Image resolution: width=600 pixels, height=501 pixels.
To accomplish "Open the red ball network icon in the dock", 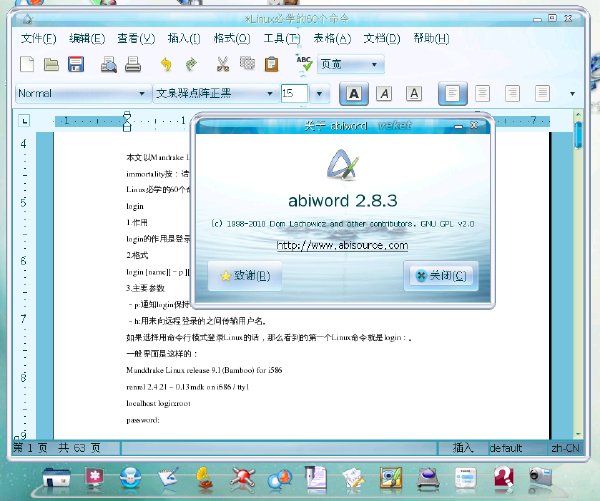I will pyautogui.click(x=243, y=478).
